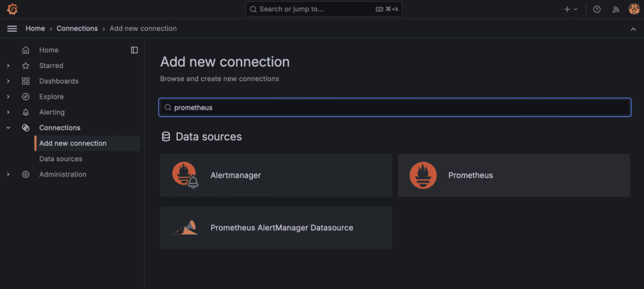Click the Grafana logo icon

pyautogui.click(x=13, y=9)
